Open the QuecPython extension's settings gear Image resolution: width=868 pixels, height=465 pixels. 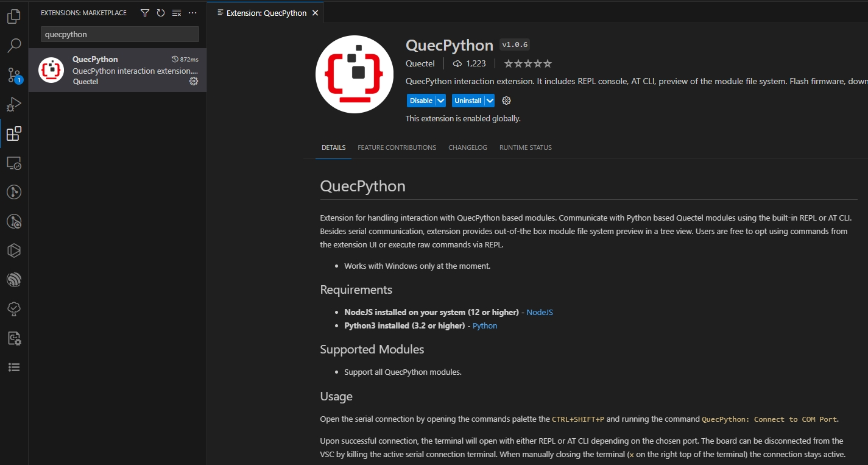pos(194,81)
